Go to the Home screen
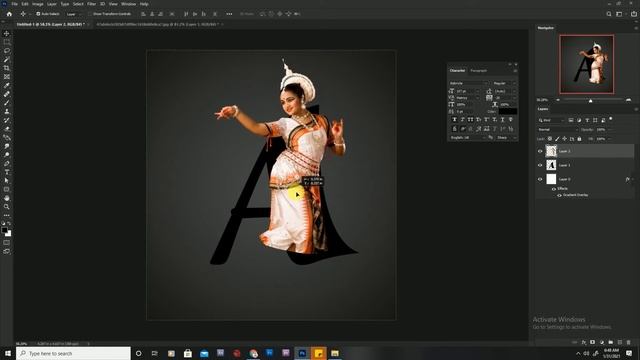The image size is (640, 360). click(9, 14)
